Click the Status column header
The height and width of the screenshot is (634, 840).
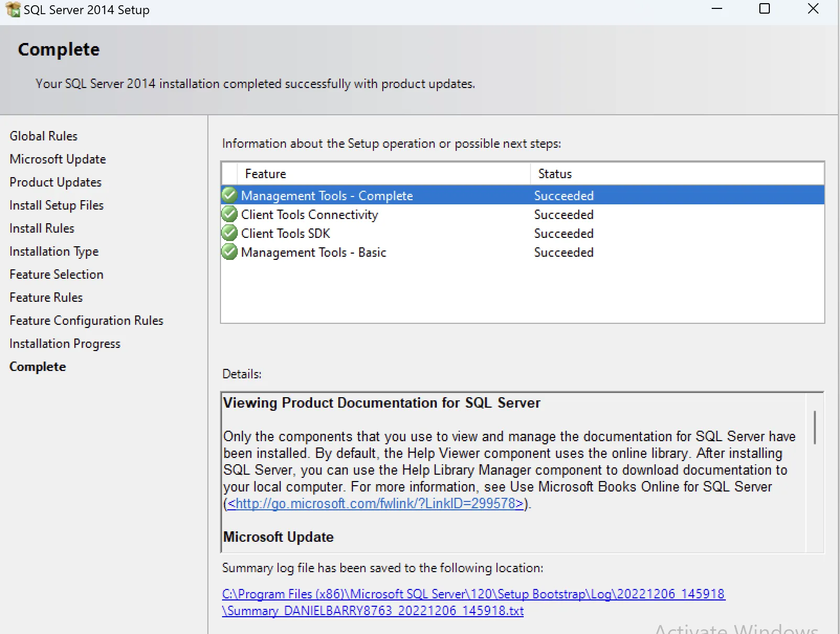click(x=555, y=174)
